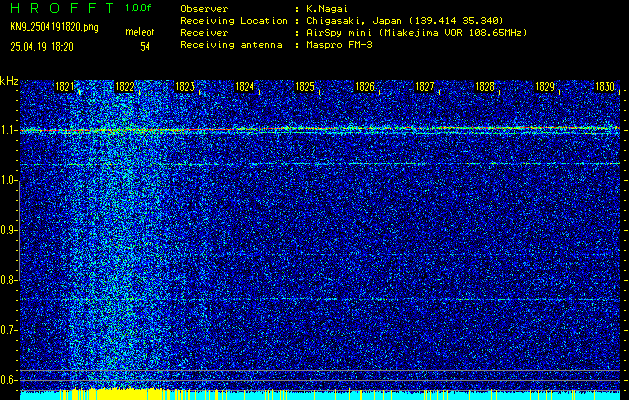Viewport: 629px width, 400px height.
Task: Click the version text 1.0.0f
Action: (138, 8)
